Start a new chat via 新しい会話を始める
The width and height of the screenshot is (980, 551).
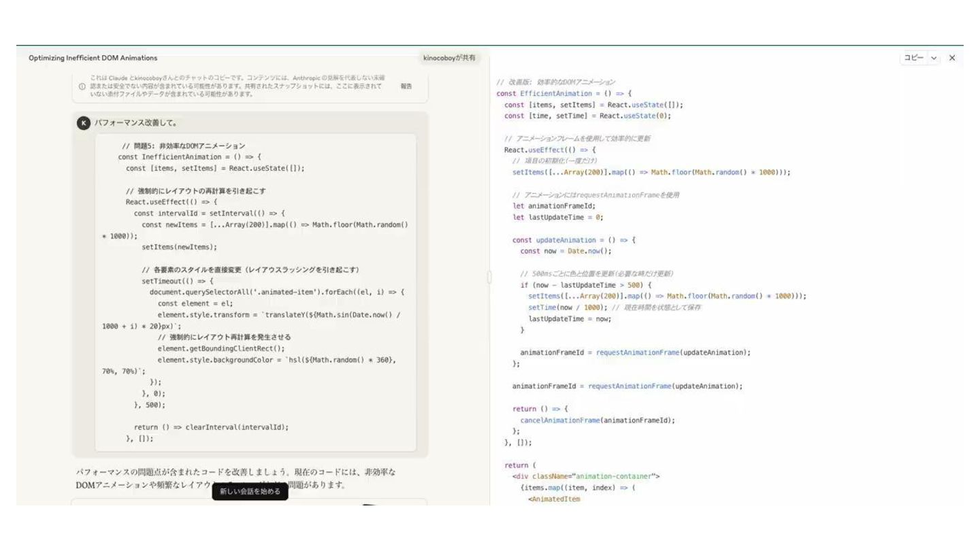click(x=250, y=491)
